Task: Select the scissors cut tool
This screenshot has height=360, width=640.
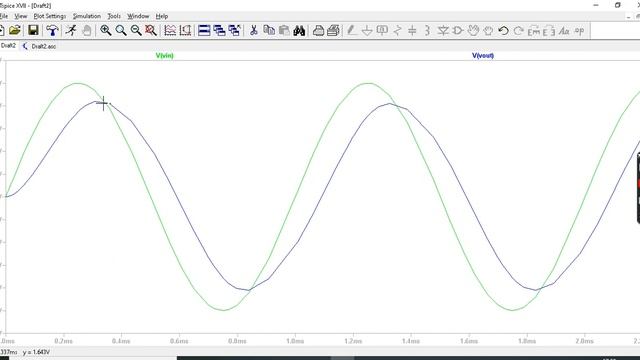Action: (253, 30)
